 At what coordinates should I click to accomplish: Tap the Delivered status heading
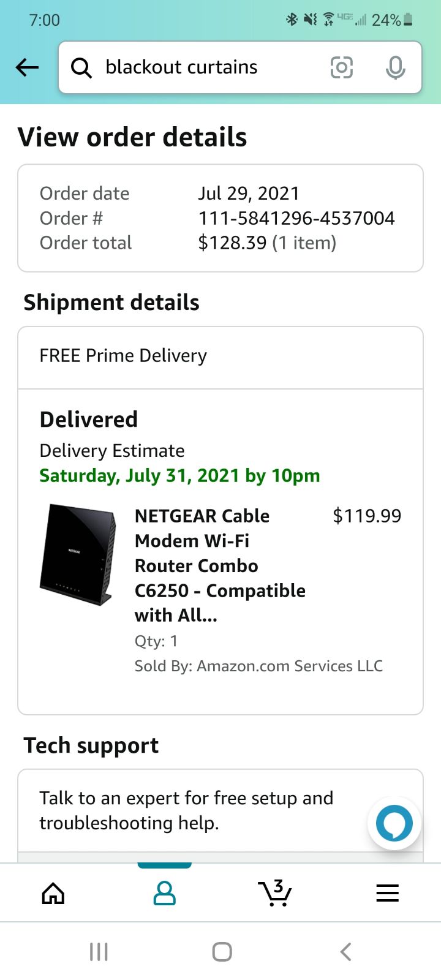pyautogui.click(x=89, y=420)
